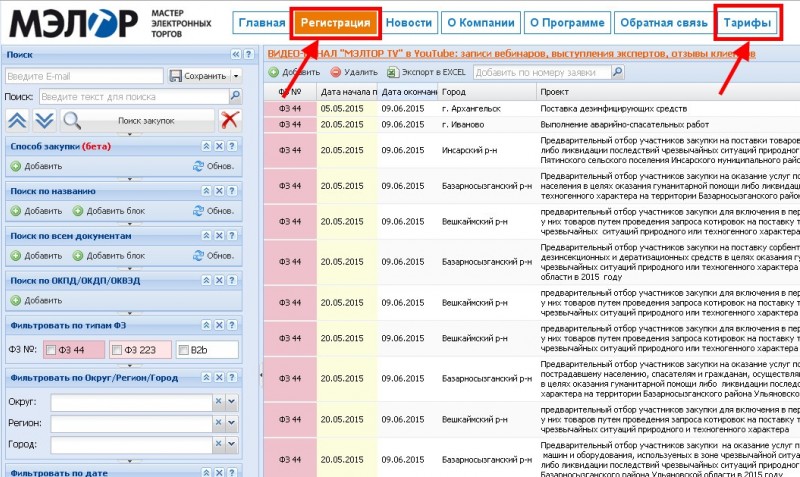Click Добавить блок in Поиск по всем документам
Viewport: 800px width, 477px height.
coord(109,256)
